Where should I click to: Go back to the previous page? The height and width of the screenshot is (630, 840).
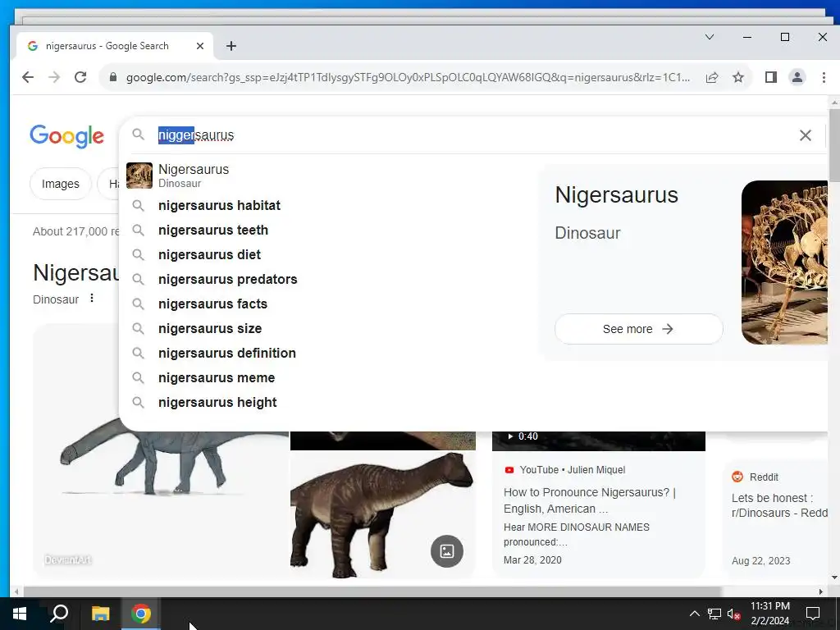pos(28,77)
